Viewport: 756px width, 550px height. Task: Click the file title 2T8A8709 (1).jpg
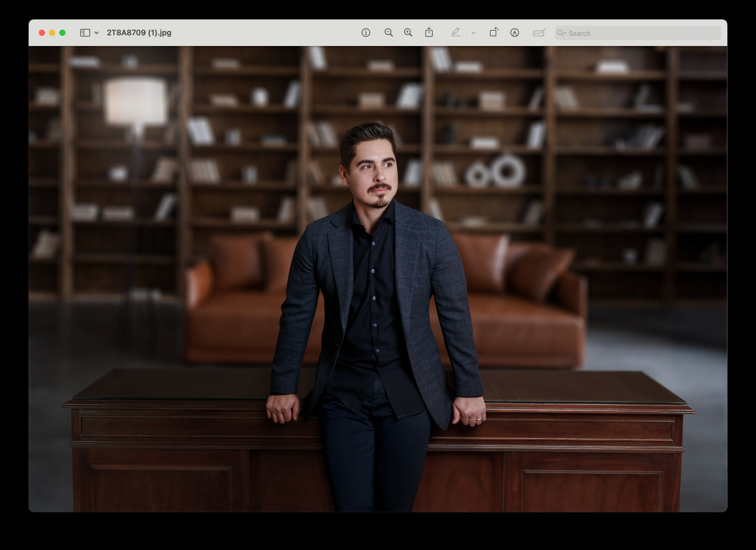coord(139,33)
